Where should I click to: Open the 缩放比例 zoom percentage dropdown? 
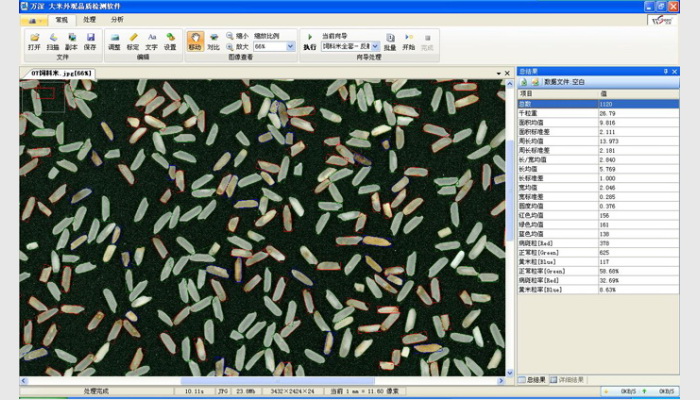pyautogui.click(x=290, y=47)
